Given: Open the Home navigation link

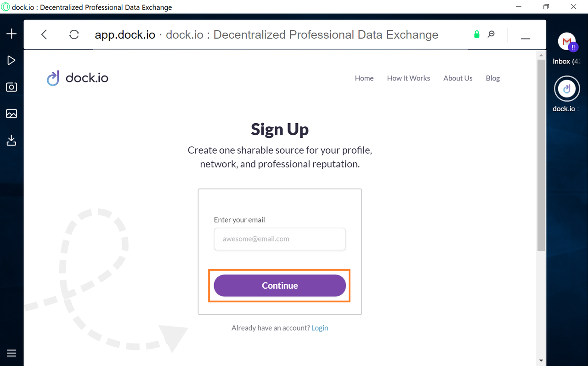Looking at the screenshot, I should click(364, 78).
